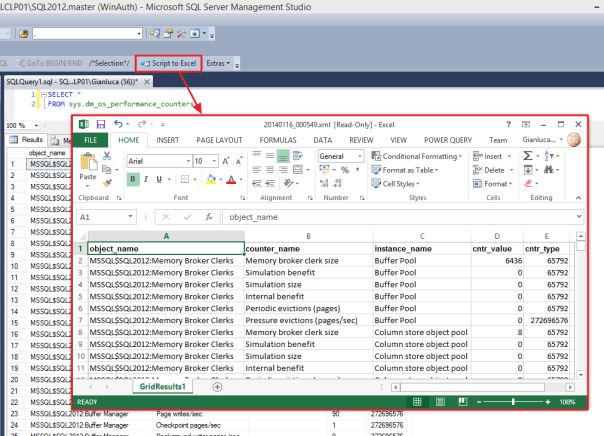
Task: Open Cell Styles menu
Action: 396,184
